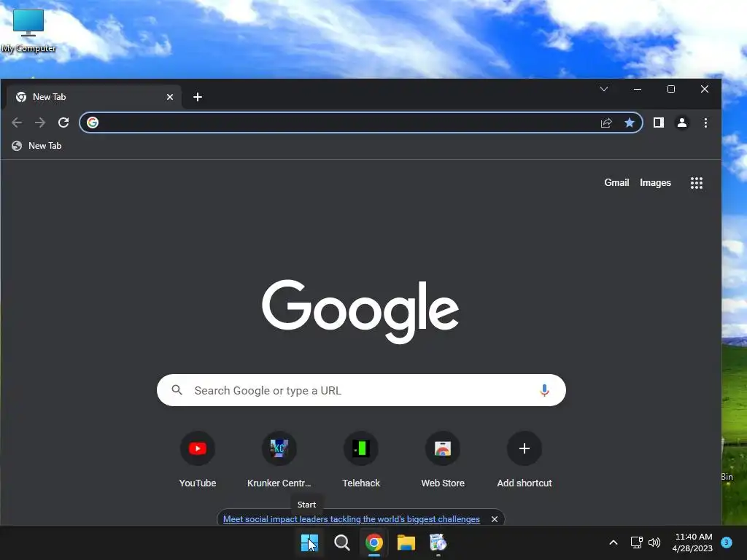Click the Google logo
747x560 pixels.
360,311
